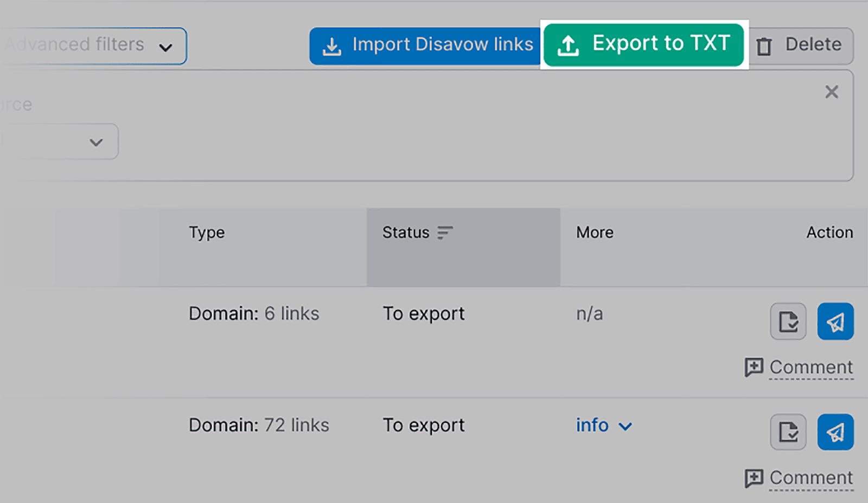Click the More column header

point(595,233)
